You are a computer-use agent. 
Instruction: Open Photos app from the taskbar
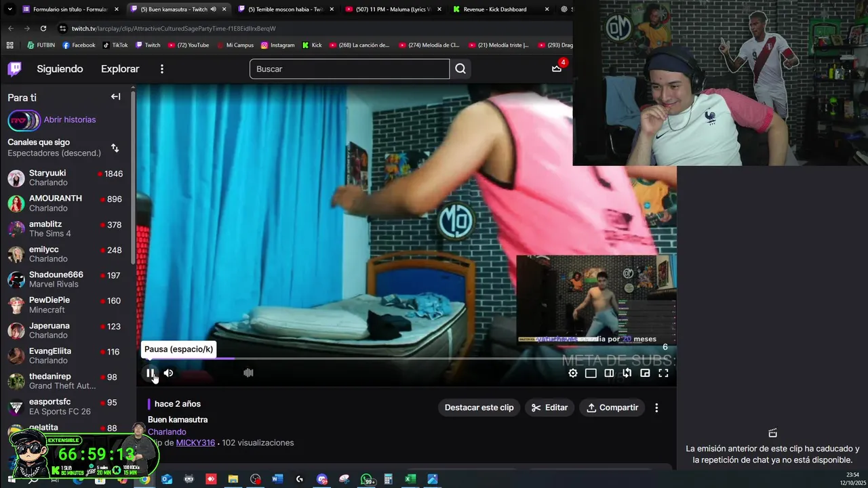click(x=433, y=479)
